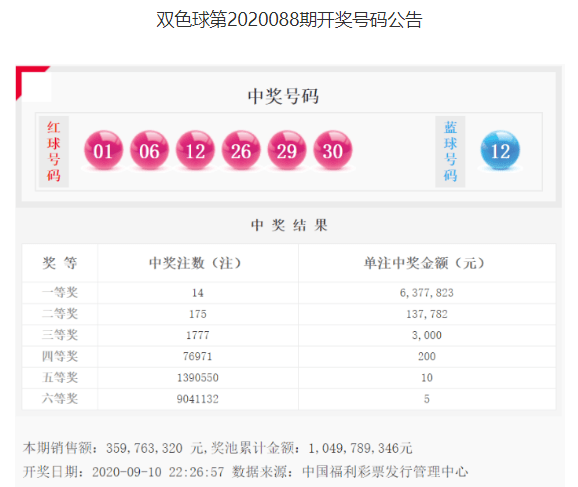The height and width of the screenshot is (487, 578).
Task: Select the 三等奖 row label
Action: 60,335
